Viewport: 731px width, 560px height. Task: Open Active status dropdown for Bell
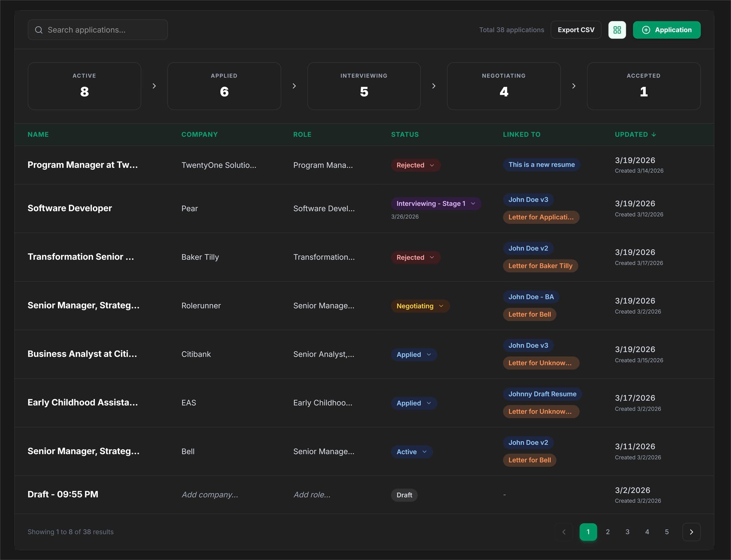[x=411, y=452]
